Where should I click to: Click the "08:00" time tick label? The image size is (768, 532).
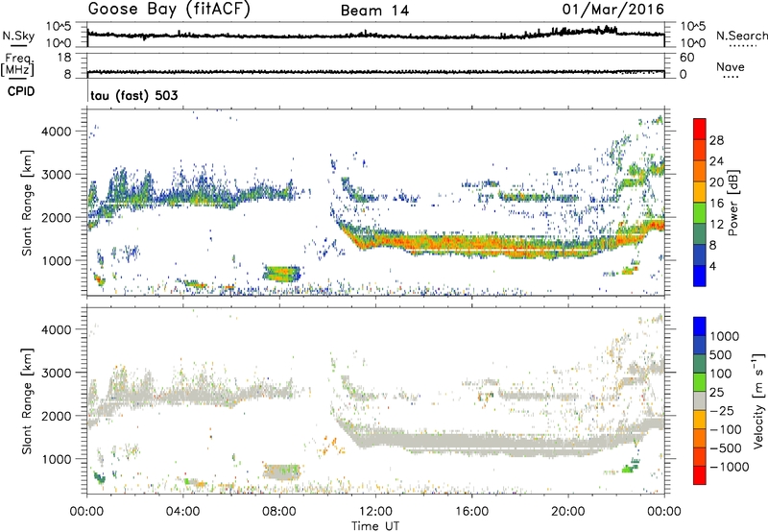[x=279, y=512]
